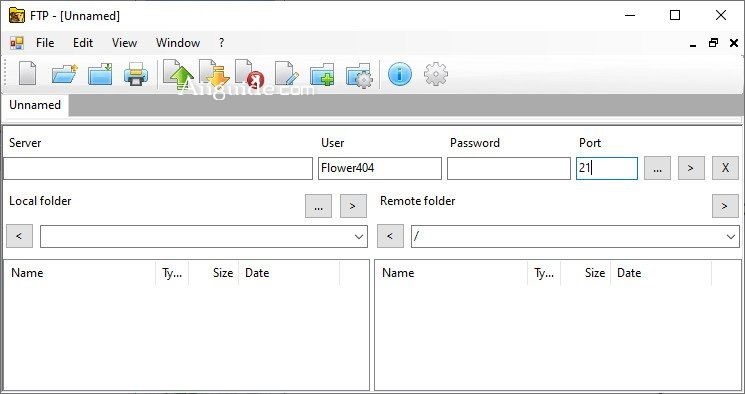Click the printer icon
The height and width of the screenshot is (394, 745).
pos(136,74)
